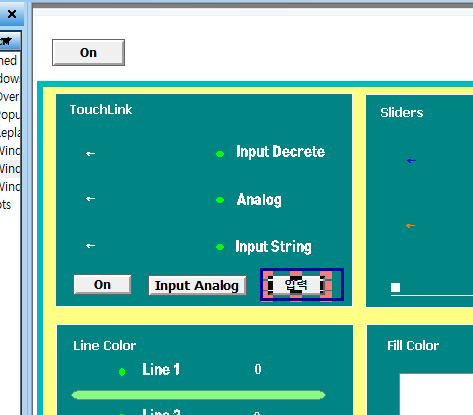
Task: Click white arrow in Input Decrete row
Action: coord(90,153)
